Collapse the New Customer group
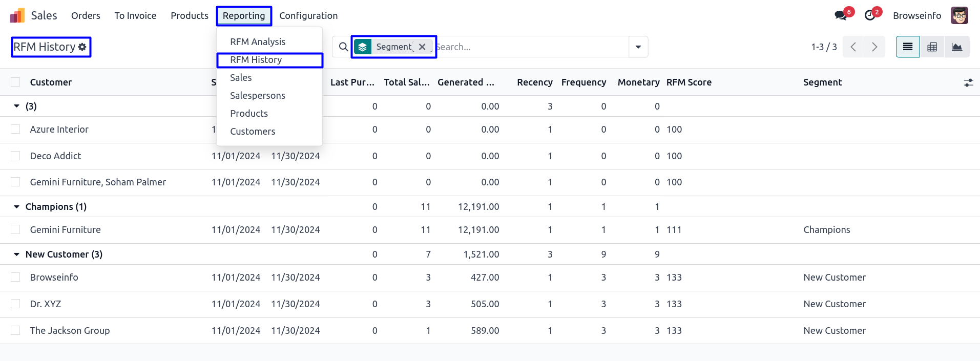The width and height of the screenshot is (980, 361). pyautogui.click(x=16, y=254)
